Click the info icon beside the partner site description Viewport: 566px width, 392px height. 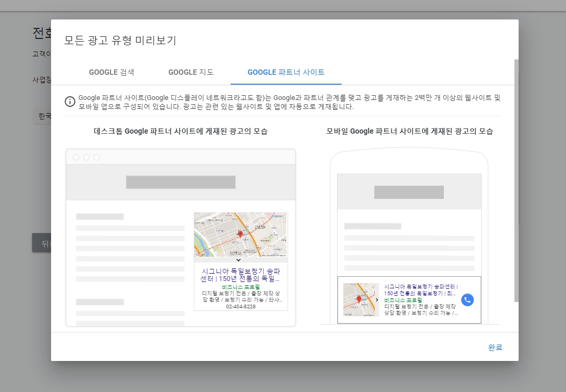point(69,102)
